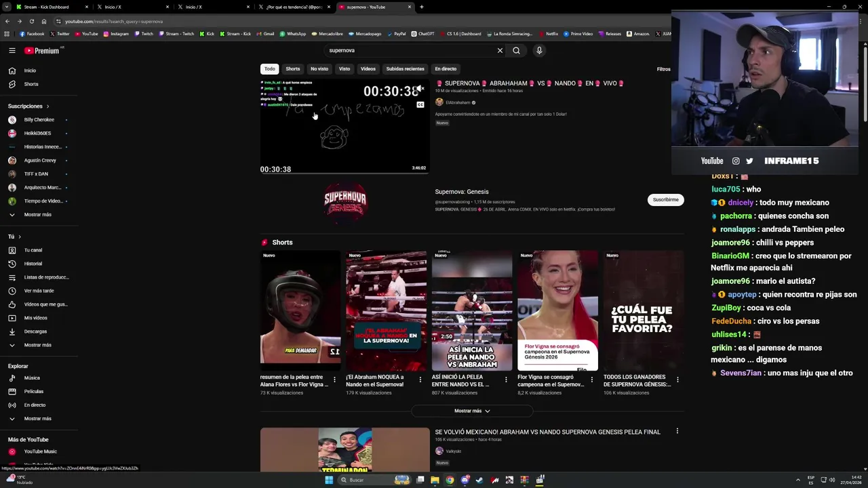
Task: Open the Filtros search filters
Action: tap(664, 69)
